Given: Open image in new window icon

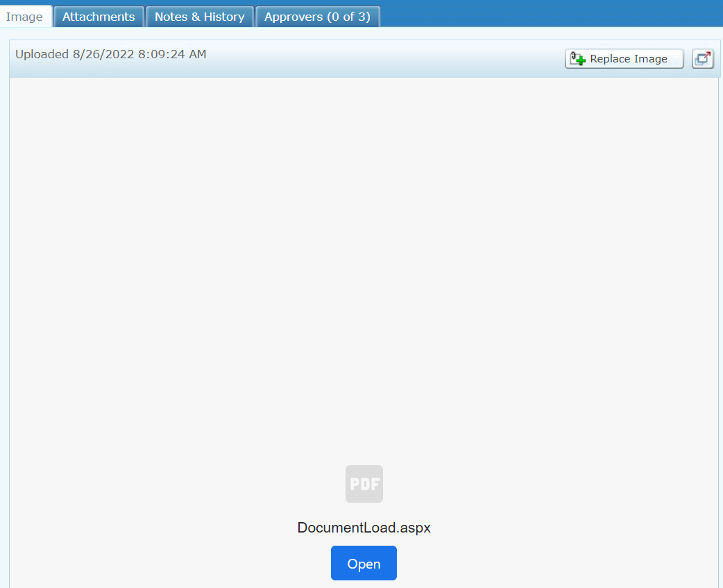Looking at the screenshot, I should point(702,58).
